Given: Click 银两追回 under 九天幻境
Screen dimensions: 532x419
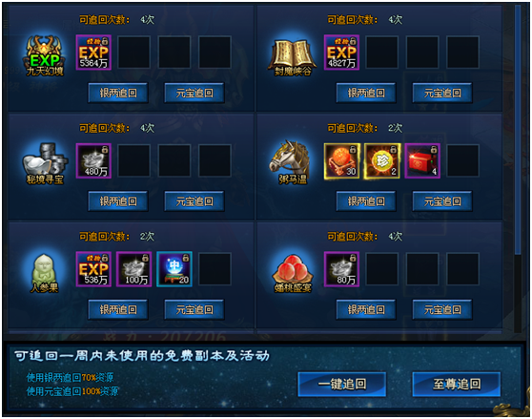Looking at the screenshot, I should point(118,93).
